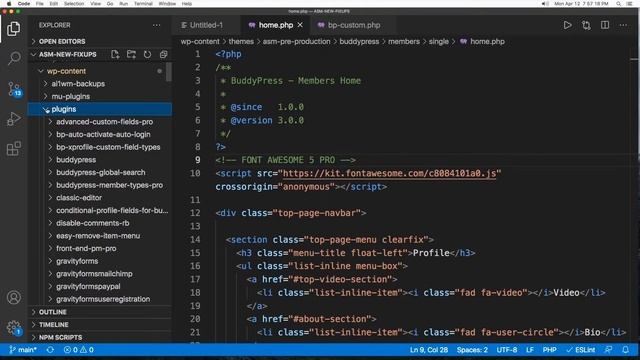Change line endings via LF indicator
Viewport: 640px width, 360px height.
(x=530, y=350)
